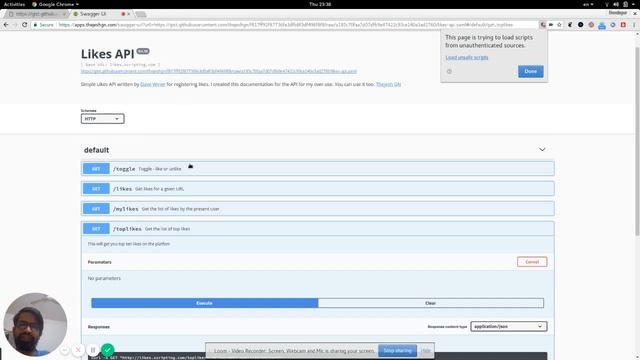
Task: Click the battery icon in top bar
Action: pos(625,4)
